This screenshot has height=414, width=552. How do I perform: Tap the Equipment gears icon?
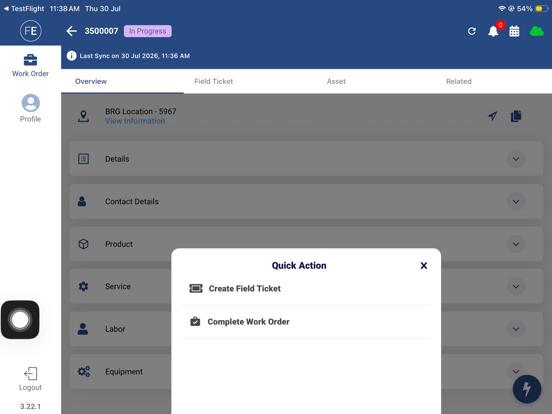84,371
